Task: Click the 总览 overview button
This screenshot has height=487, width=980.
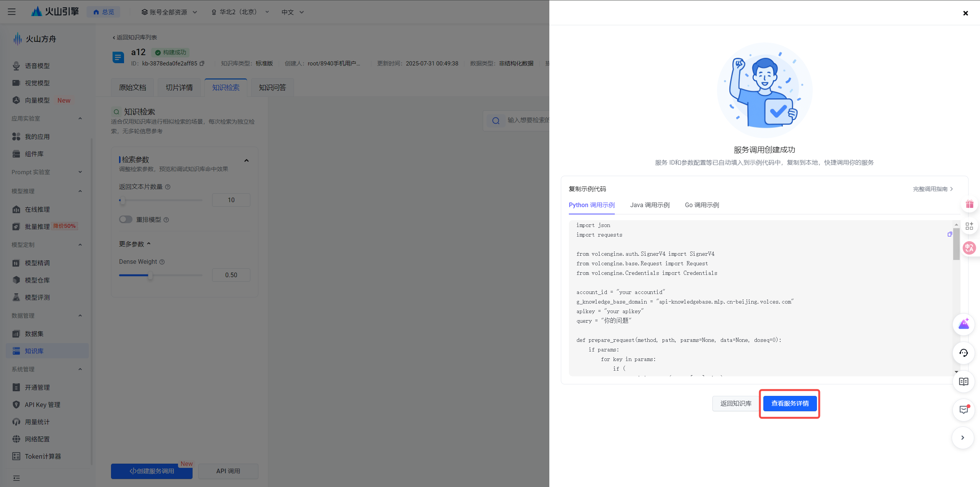Action: pyautogui.click(x=103, y=12)
